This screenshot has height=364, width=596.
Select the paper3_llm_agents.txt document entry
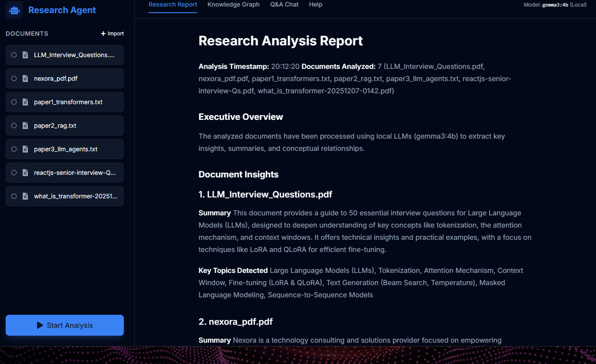pos(65,149)
